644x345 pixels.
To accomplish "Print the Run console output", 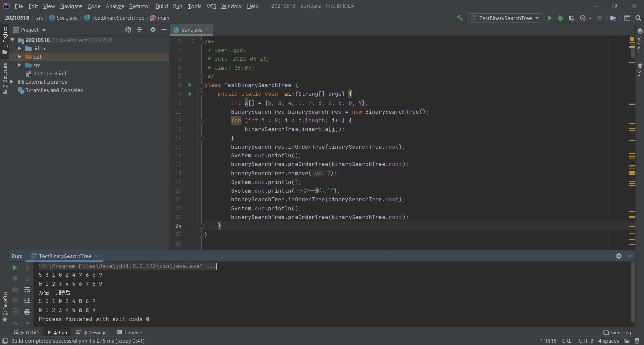I will pos(27,312).
